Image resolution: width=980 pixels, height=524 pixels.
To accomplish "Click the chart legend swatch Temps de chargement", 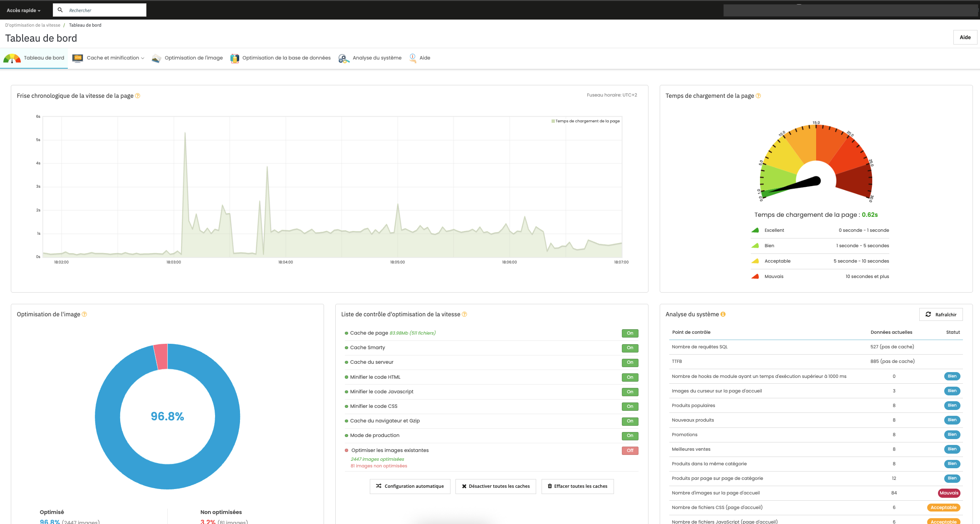I will pos(553,121).
